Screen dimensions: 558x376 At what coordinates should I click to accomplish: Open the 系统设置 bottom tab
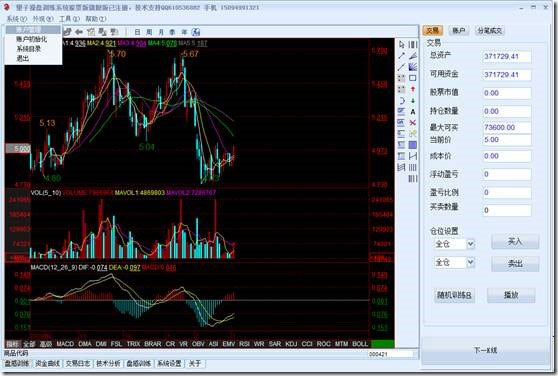(x=170, y=364)
